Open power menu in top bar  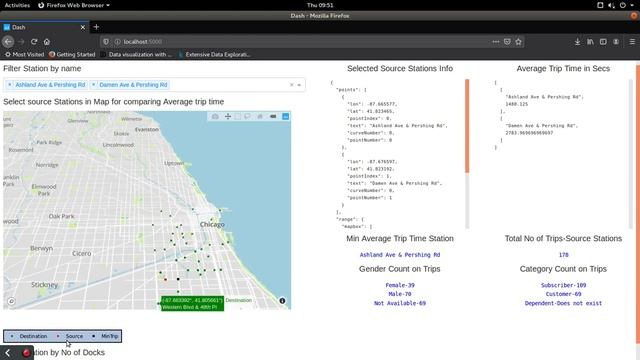click(x=623, y=5)
